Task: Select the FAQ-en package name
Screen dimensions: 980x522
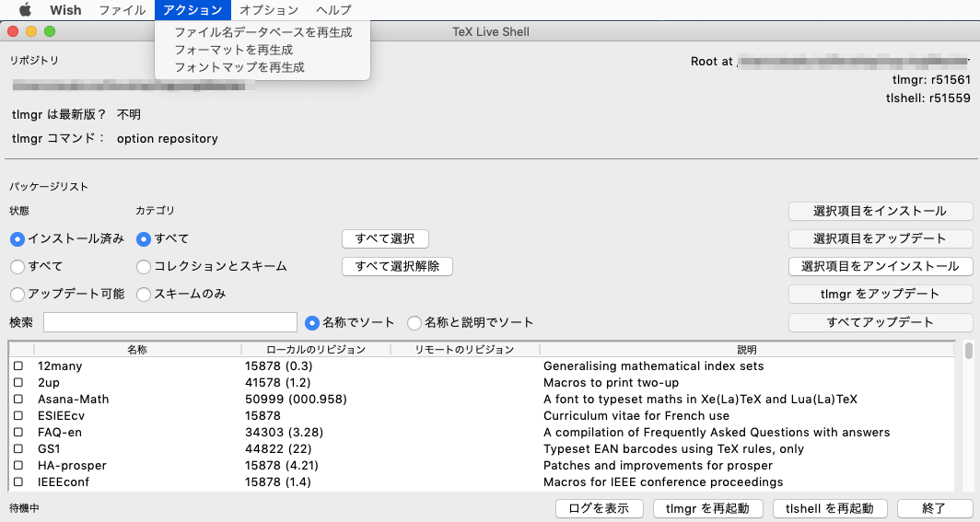Action: (59, 432)
